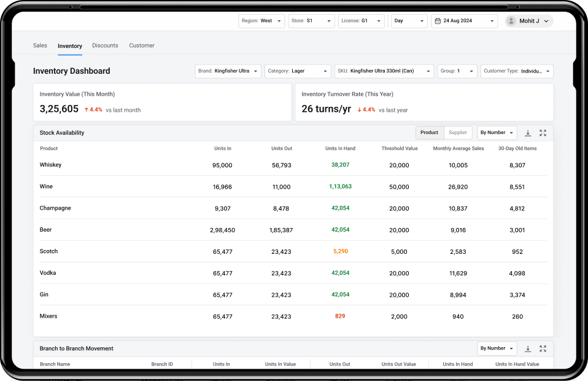Image resolution: width=588 pixels, height=381 pixels.
Task: Open the Discounts tab
Action: pyautogui.click(x=105, y=45)
